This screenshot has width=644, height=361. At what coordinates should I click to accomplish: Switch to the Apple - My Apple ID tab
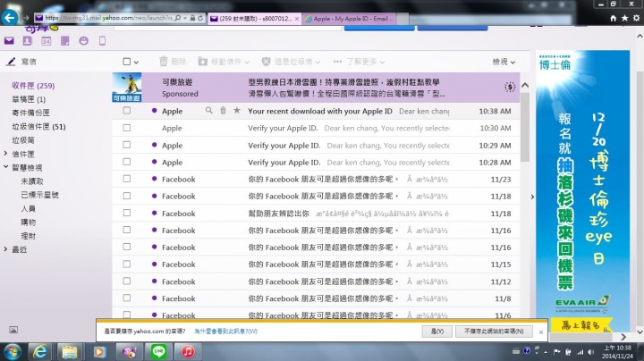point(351,19)
